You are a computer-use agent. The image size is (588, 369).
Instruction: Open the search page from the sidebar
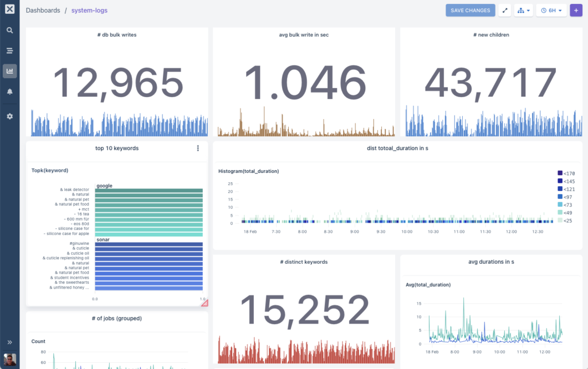[10, 30]
